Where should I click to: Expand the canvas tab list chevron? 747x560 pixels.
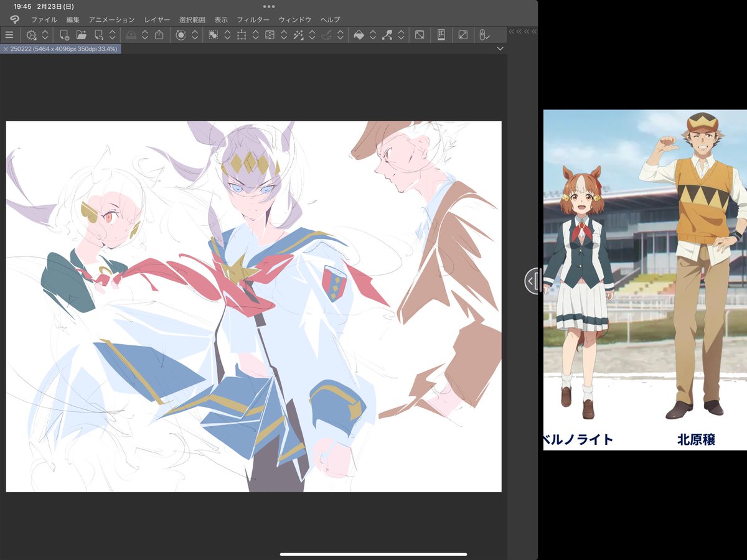click(500, 49)
